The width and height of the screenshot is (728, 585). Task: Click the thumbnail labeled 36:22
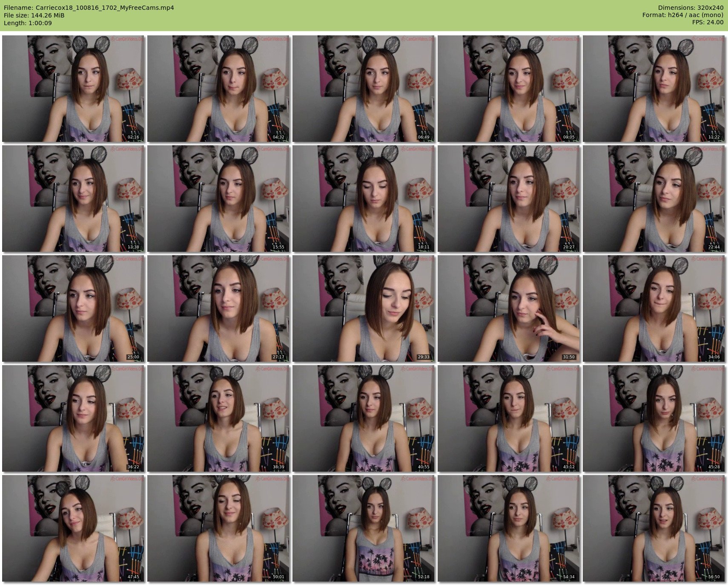click(73, 418)
